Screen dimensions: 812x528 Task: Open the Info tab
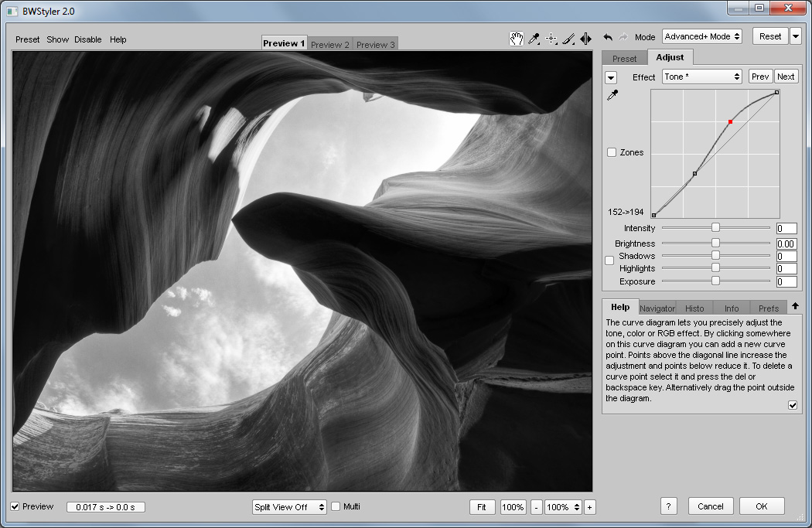coord(732,308)
